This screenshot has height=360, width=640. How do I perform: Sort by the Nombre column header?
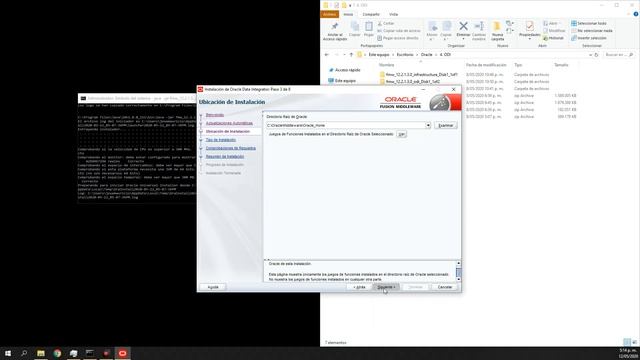point(386,65)
